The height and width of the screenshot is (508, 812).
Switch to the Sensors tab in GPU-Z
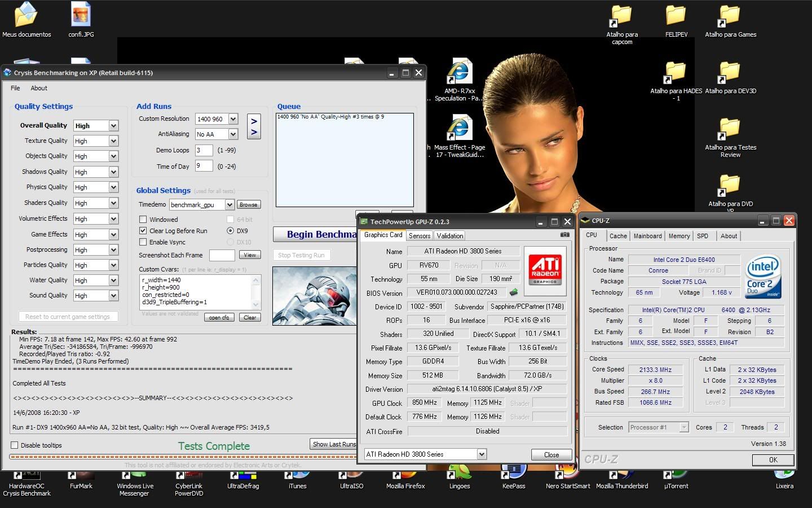click(x=419, y=236)
